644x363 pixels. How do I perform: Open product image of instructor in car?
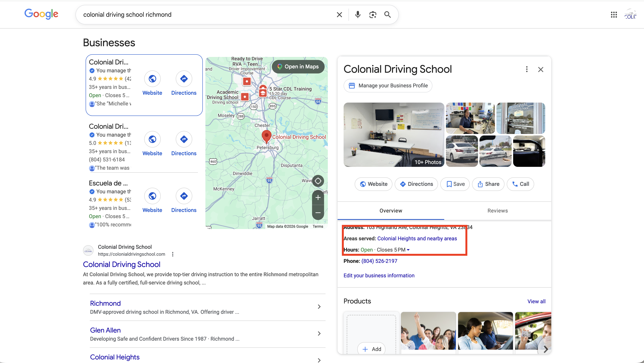(x=485, y=331)
